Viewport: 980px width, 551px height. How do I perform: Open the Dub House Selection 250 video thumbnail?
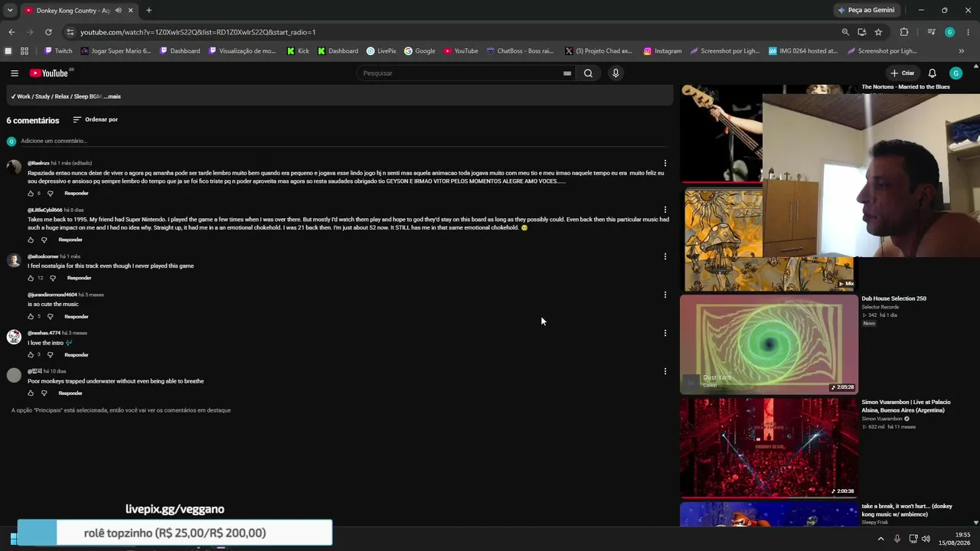tap(769, 344)
